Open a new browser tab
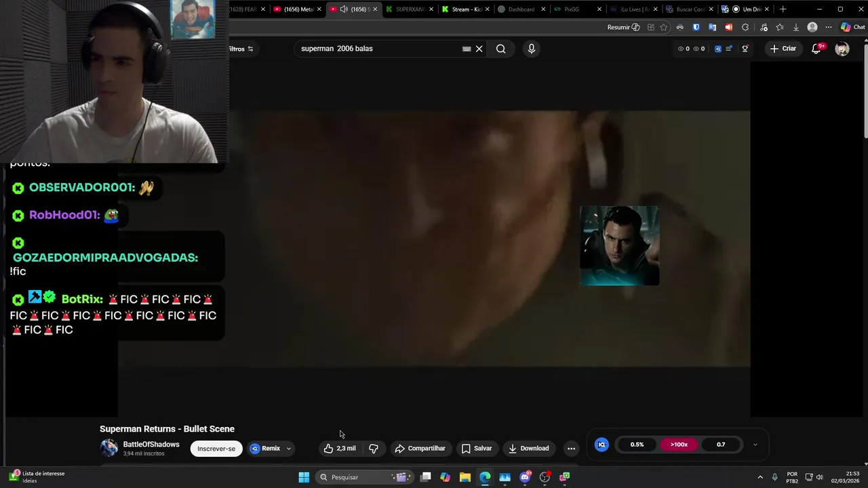 (x=783, y=9)
